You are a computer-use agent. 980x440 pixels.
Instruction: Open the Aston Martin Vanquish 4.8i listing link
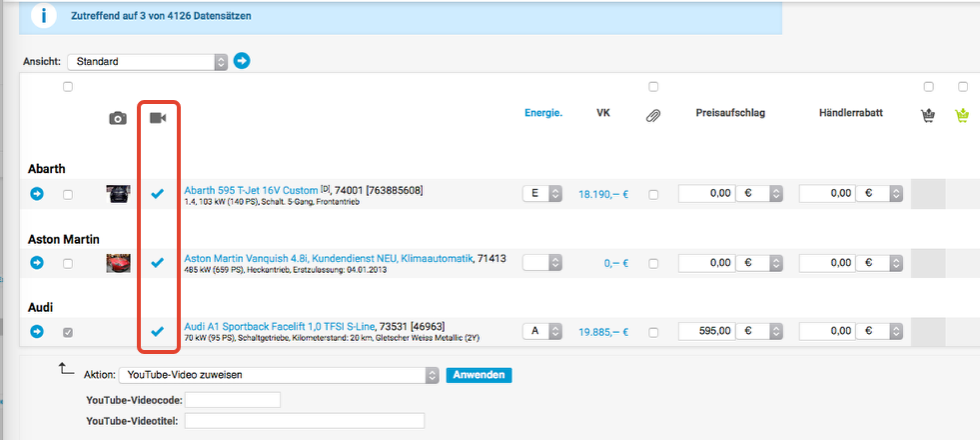point(327,258)
